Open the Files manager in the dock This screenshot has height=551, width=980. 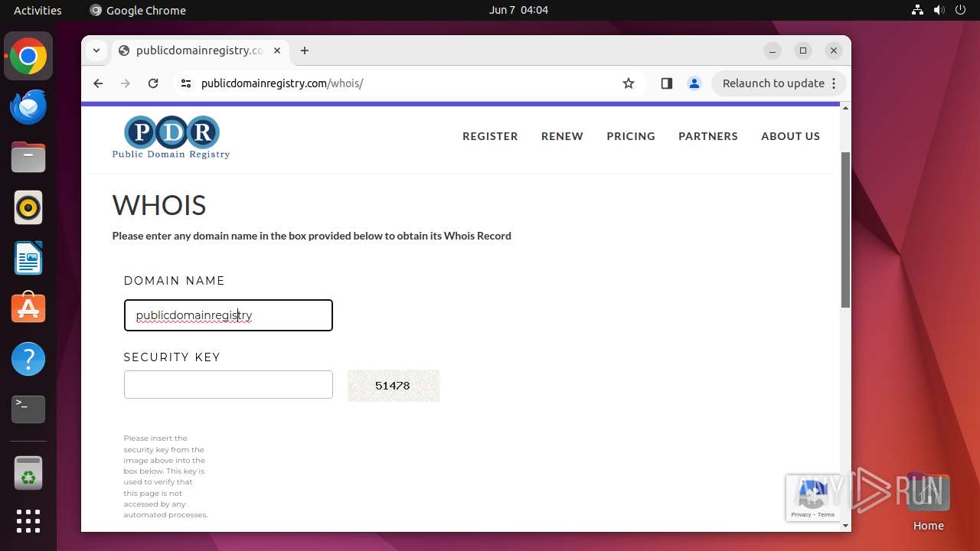tap(28, 158)
